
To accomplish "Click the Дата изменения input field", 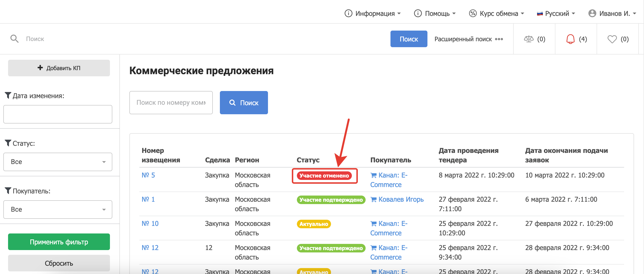I will [58, 114].
